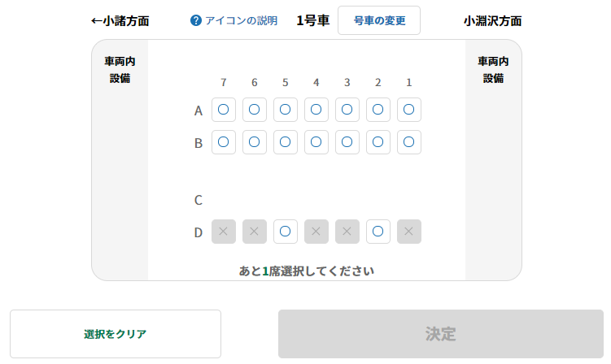Choose seat 2A in row A
Screen dimensions: 611x364
(378, 110)
